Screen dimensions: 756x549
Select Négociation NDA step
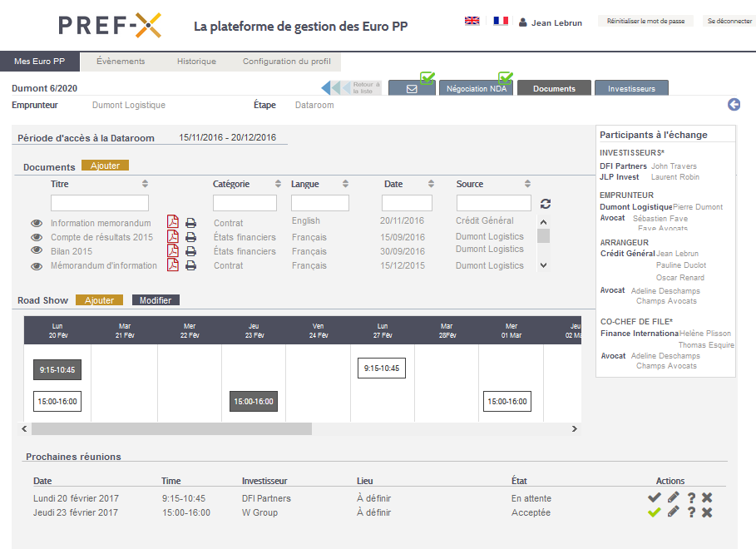[x=477, y=89]
